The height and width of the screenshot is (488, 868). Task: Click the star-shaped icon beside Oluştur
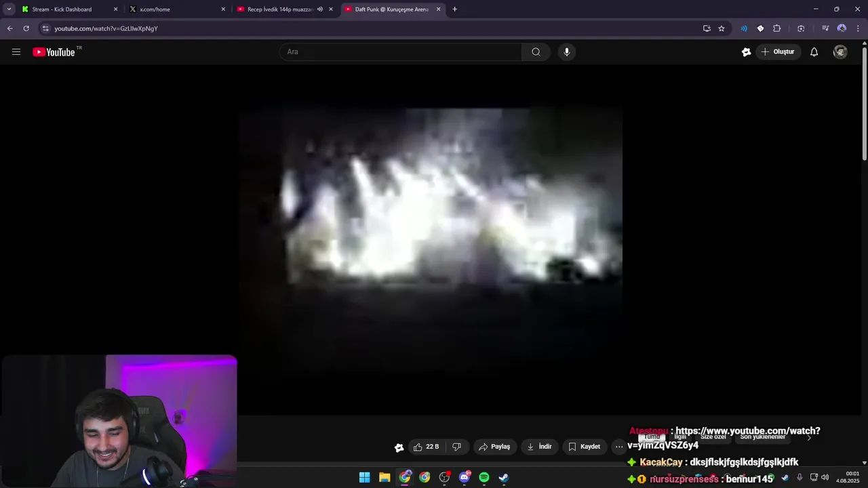pos(747,52)
